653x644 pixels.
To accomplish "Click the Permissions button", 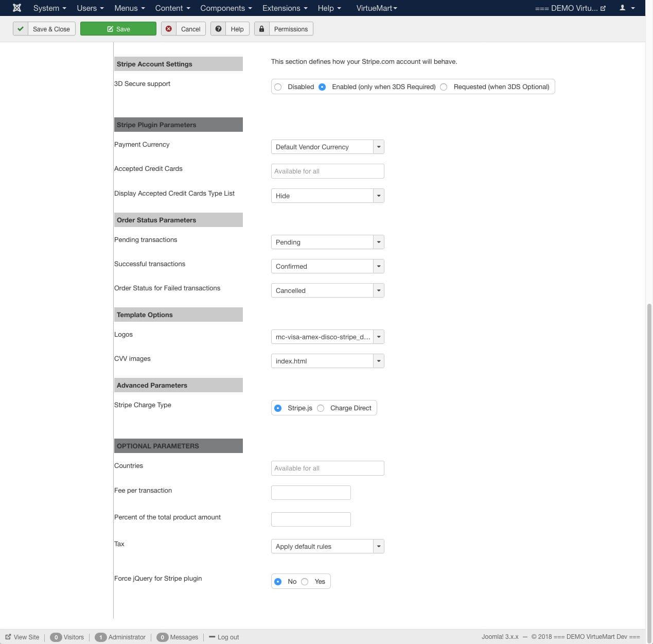I will (x=284, y=29).
